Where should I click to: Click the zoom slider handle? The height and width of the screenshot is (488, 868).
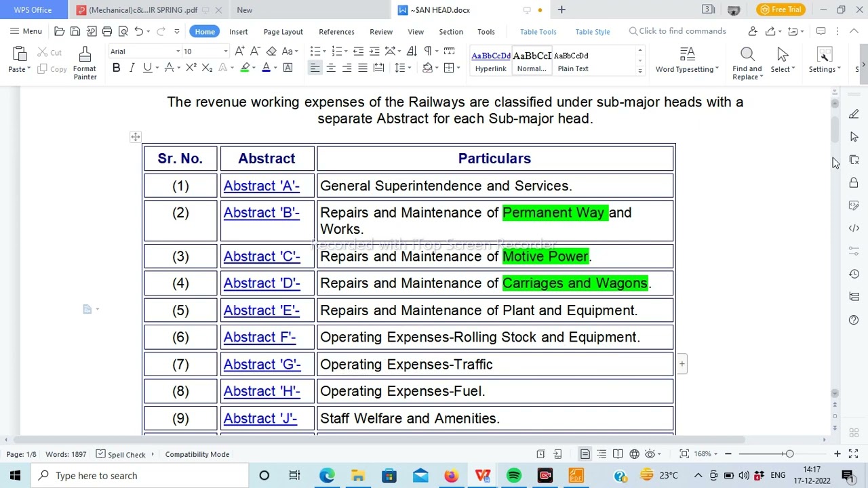(789, 454)
